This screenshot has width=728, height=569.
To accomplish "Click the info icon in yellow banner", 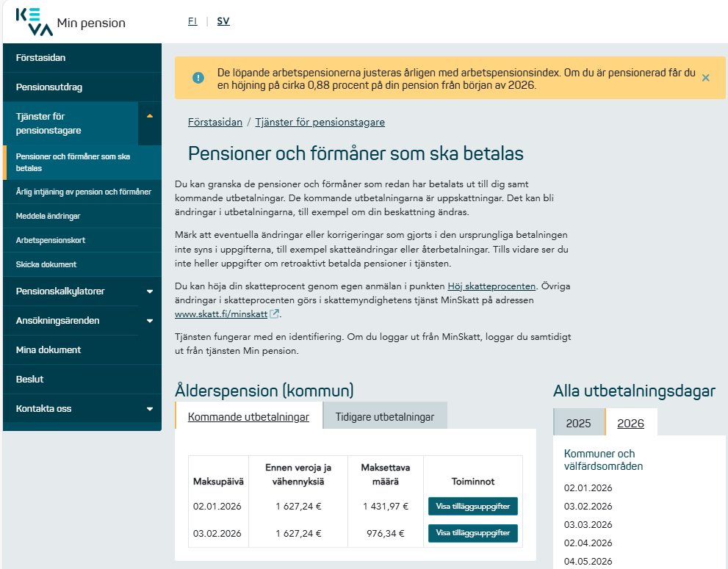I will click(x=198, y=78).
